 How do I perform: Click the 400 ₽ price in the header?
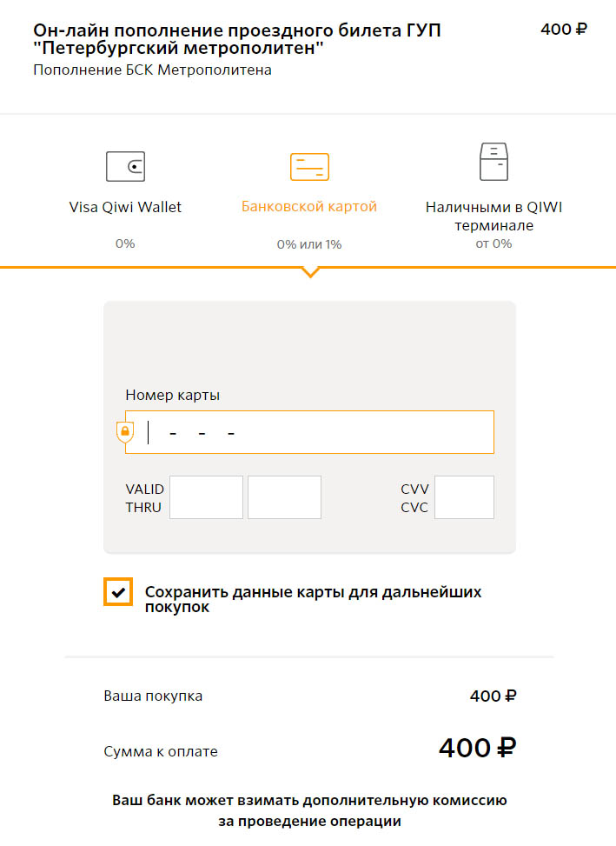tap(564, 30)
